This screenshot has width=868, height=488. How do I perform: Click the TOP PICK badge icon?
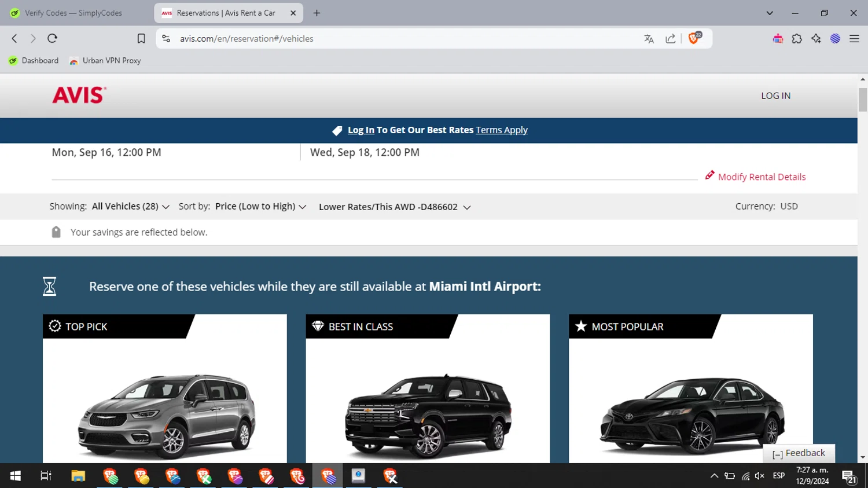[55, 326]
